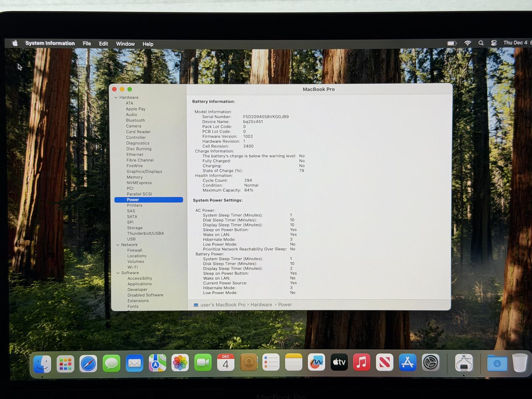Click the Wi-Fi status icon

point(467,43)
